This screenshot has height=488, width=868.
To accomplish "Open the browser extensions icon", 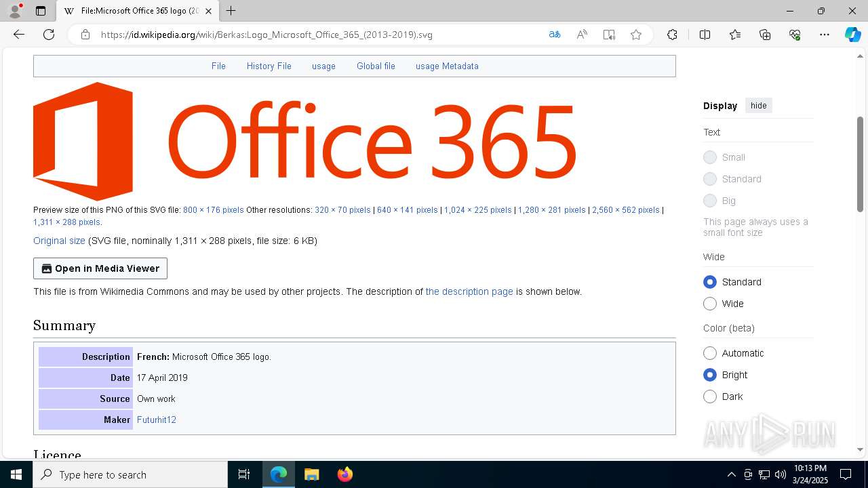I will coord(672,35).
